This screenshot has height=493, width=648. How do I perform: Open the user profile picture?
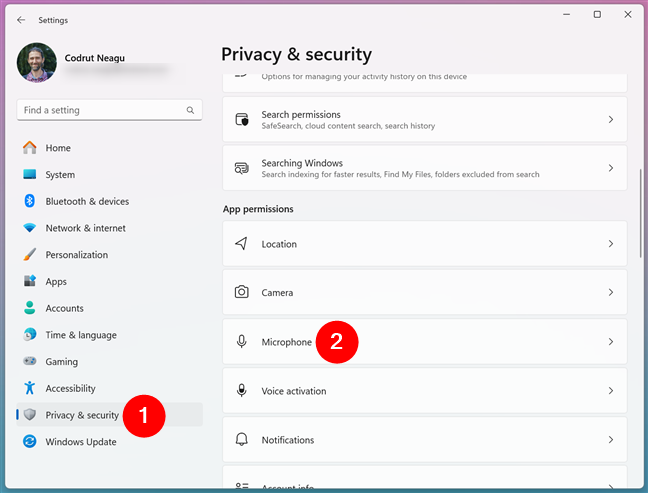click(37, 62)
